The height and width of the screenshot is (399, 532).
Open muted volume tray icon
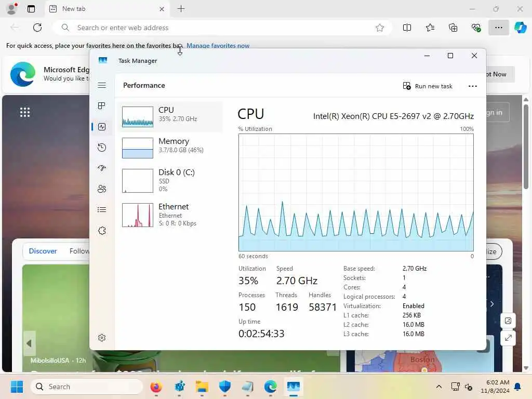pyautogui.click(x=469, y=387)
